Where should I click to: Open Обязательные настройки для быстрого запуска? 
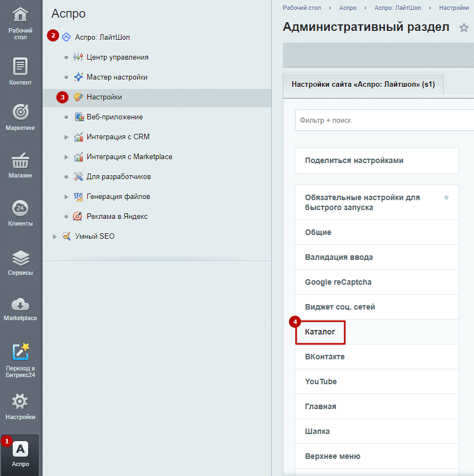click(377, 202)
